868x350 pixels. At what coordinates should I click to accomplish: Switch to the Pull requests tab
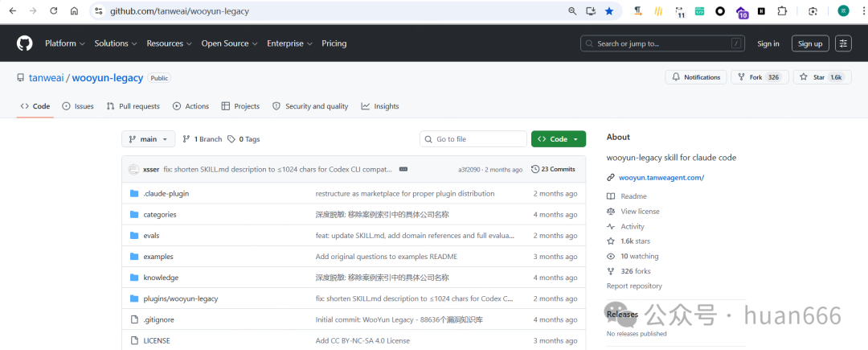click(x=133, y=106)
